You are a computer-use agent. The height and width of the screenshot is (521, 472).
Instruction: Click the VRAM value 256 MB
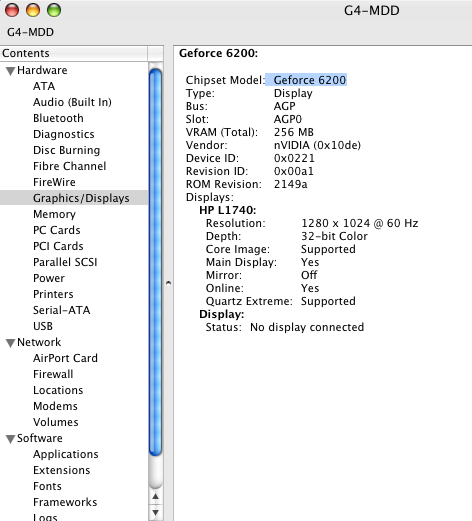[x=294, y=132]
